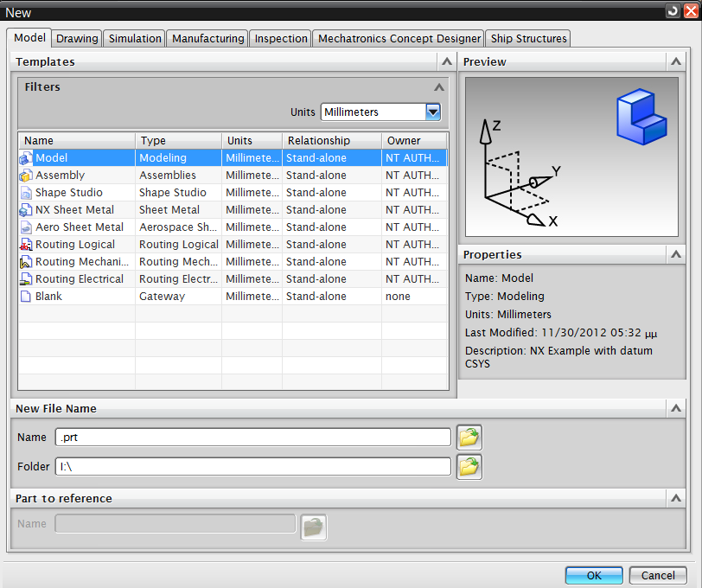Image resolution: width=702 pixels, height=588 pixels.
Task: Open Mechatronics Concept Designer tab
Action: tap(399, 39)
